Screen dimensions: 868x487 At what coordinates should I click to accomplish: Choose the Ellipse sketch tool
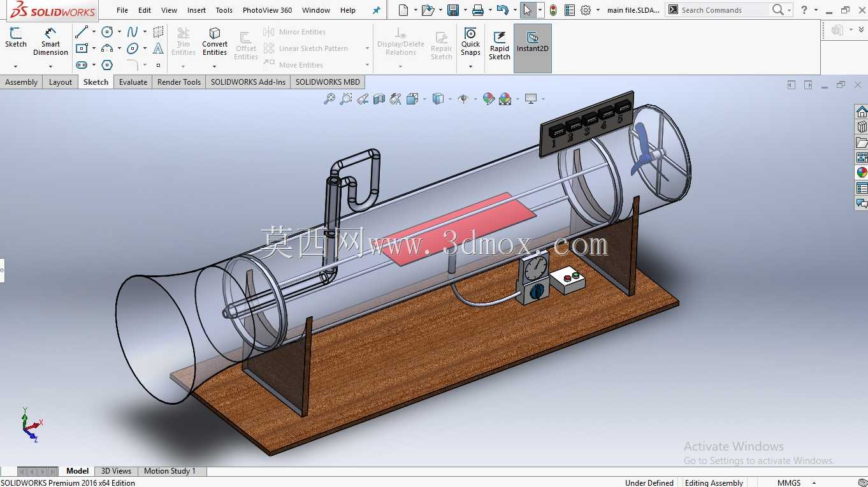(133, 48)
